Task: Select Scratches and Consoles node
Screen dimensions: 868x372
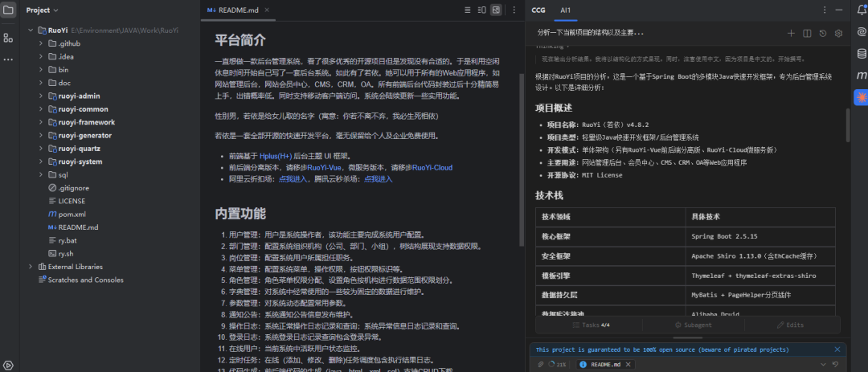Action: (x=81, y=280)
